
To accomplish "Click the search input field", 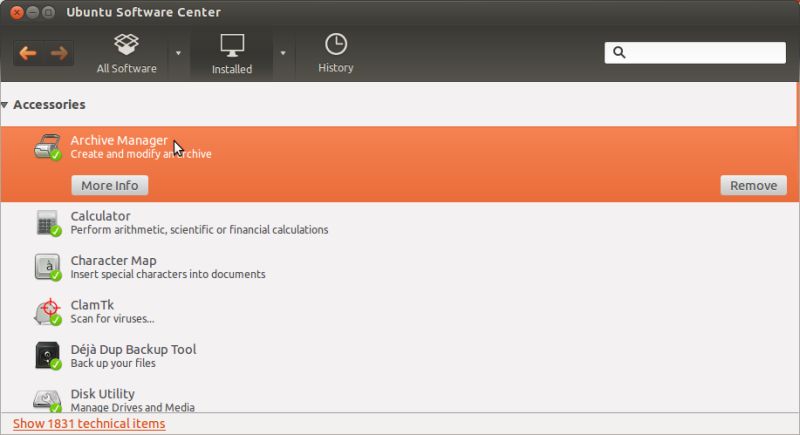I will coord(695,53).
